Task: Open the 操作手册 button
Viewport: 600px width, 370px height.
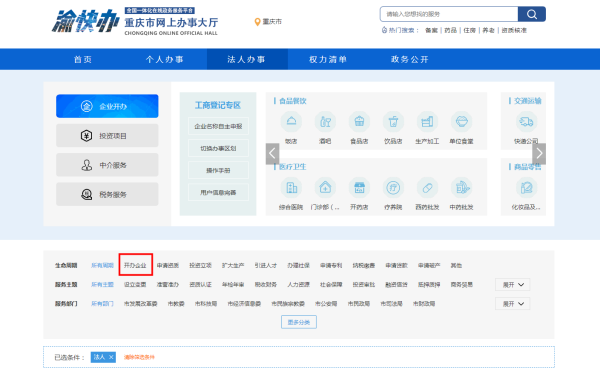Action: 218,170
